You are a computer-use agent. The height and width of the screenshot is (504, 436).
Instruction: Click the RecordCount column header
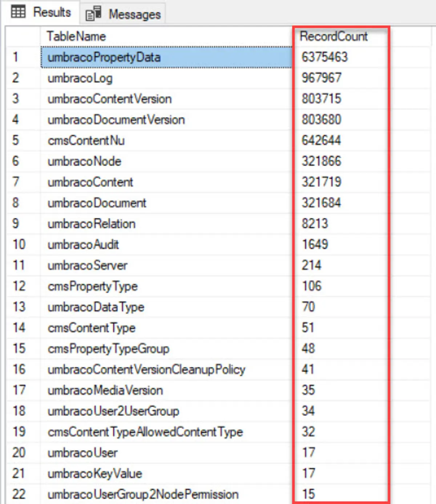[x=334, y=36]
